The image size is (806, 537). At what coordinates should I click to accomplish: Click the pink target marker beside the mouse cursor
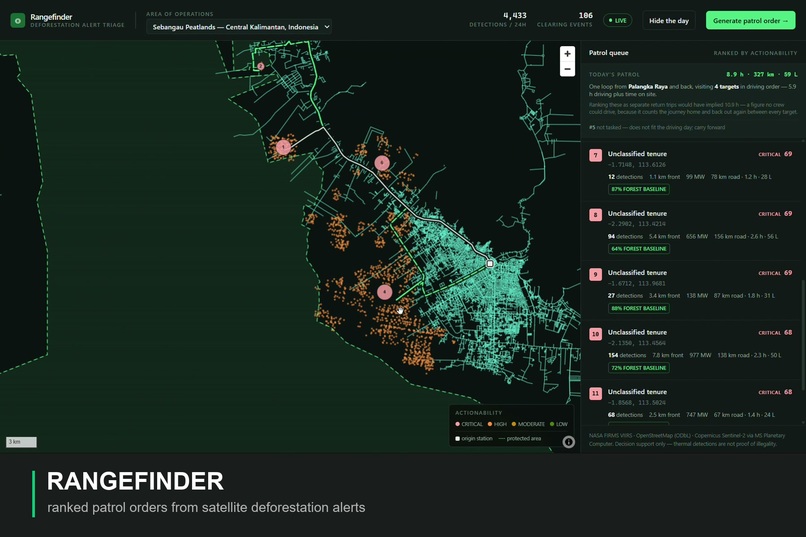pos(384,292)
